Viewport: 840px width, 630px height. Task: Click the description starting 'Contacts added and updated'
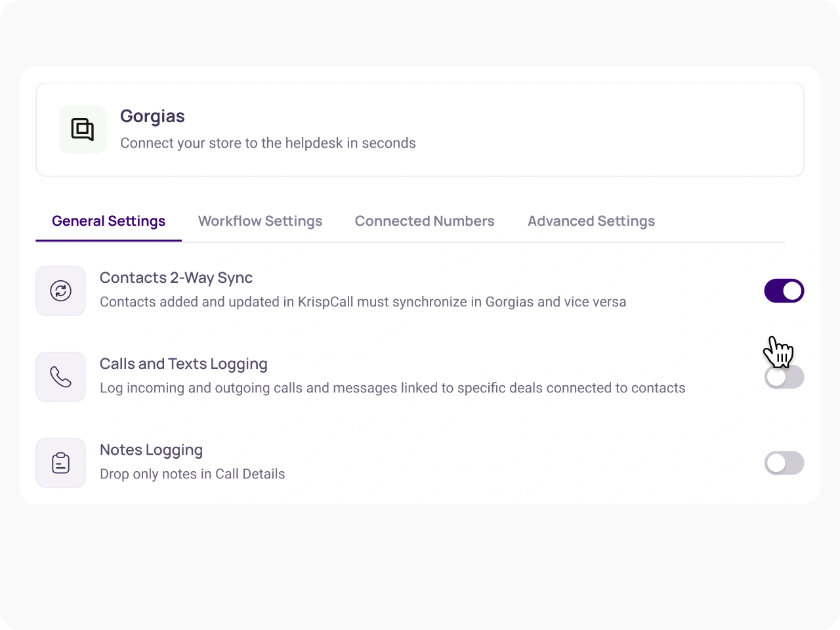pyautogui.click(x=363, y=302)
